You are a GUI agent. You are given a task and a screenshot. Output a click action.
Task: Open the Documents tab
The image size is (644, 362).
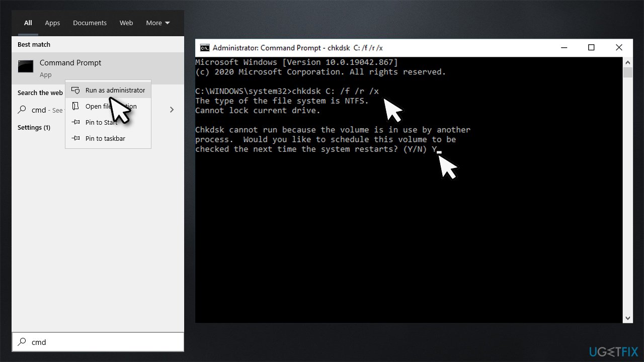click(x=90, y=23)
